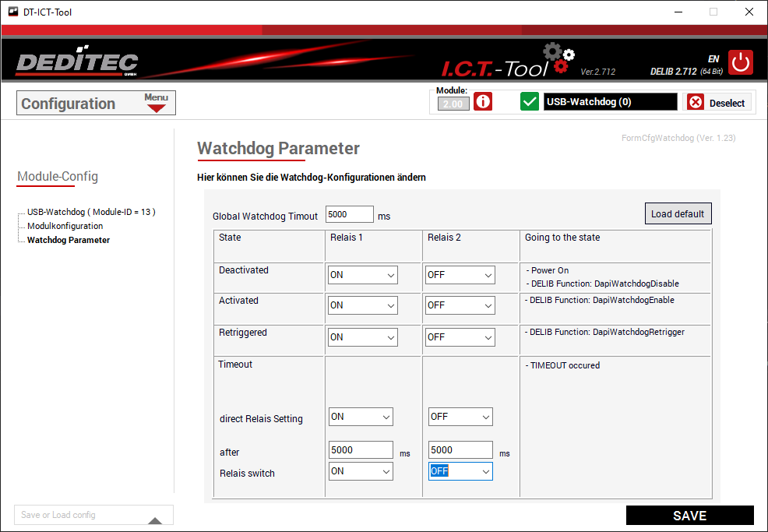
Task: Open Activated Relais 2 dropdown
Action: [460, 305]
